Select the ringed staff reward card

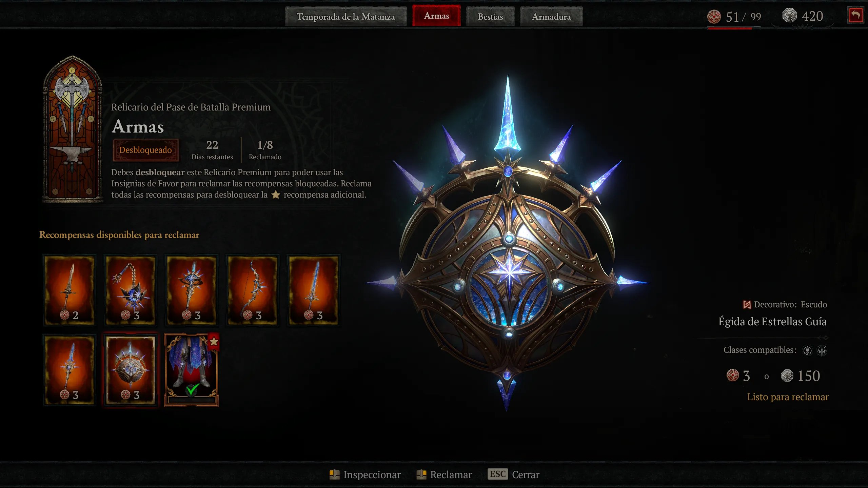pos(192,290)
